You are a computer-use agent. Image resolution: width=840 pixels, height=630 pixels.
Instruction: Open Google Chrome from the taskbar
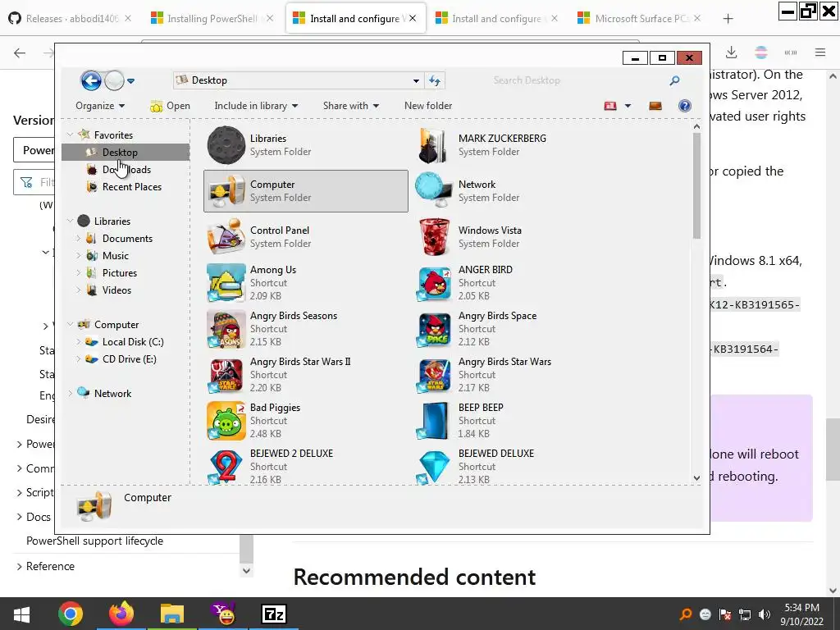pyautogui.click(x=71, y=614)
